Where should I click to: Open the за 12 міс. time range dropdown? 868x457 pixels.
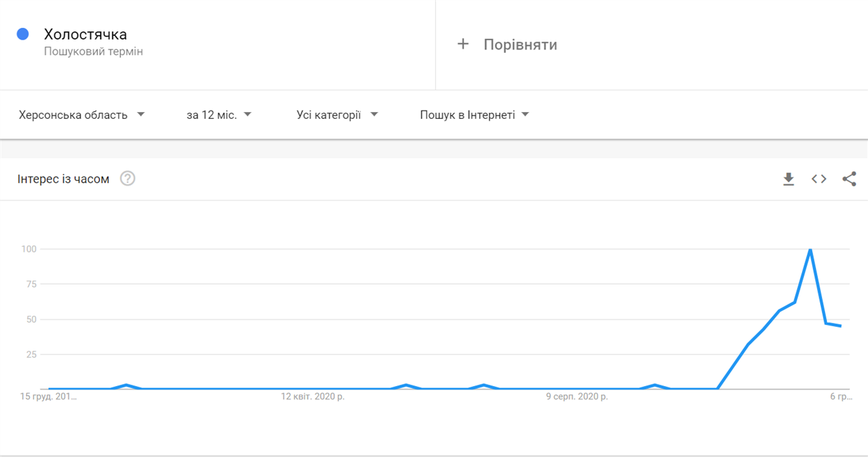pyautogui.click(x=218, y=115)
